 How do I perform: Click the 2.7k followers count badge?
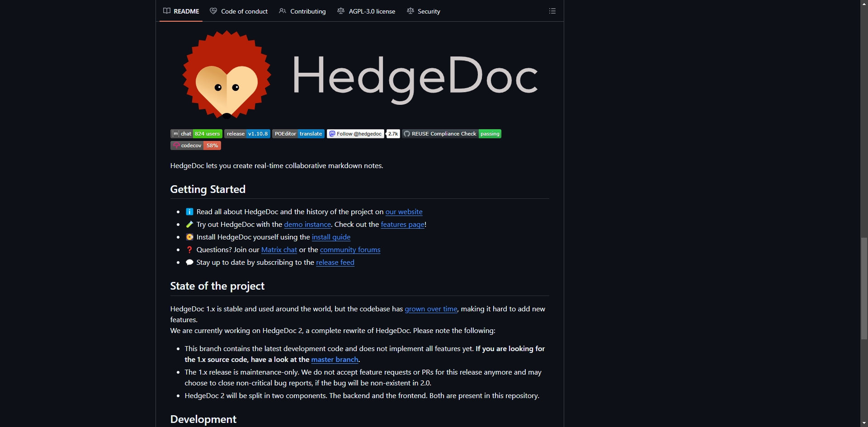click(x=393, y=134)
